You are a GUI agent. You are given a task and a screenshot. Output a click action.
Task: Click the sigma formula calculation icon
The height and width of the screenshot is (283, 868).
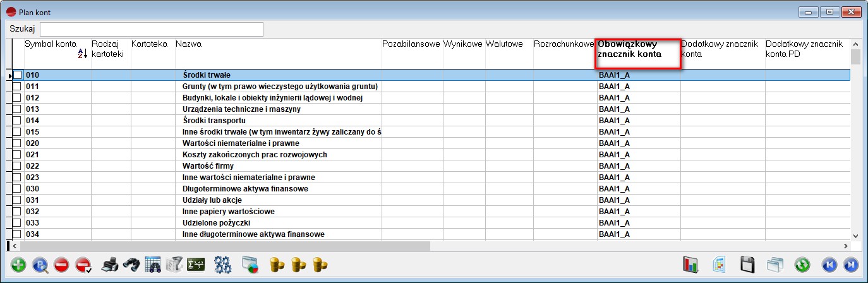tap(197, 265)
